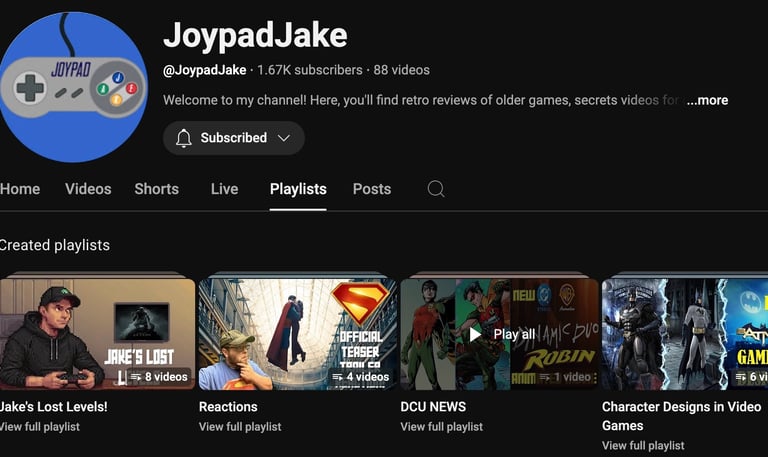Screen dimensions: 768x457
Task: Click the welcome channel description text
Action: pos(421,100)
